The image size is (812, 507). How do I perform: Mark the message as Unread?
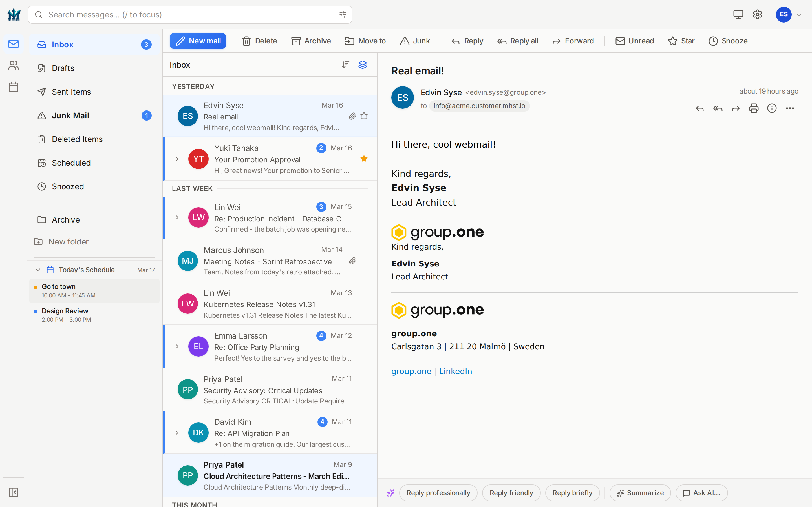(634, 41)
